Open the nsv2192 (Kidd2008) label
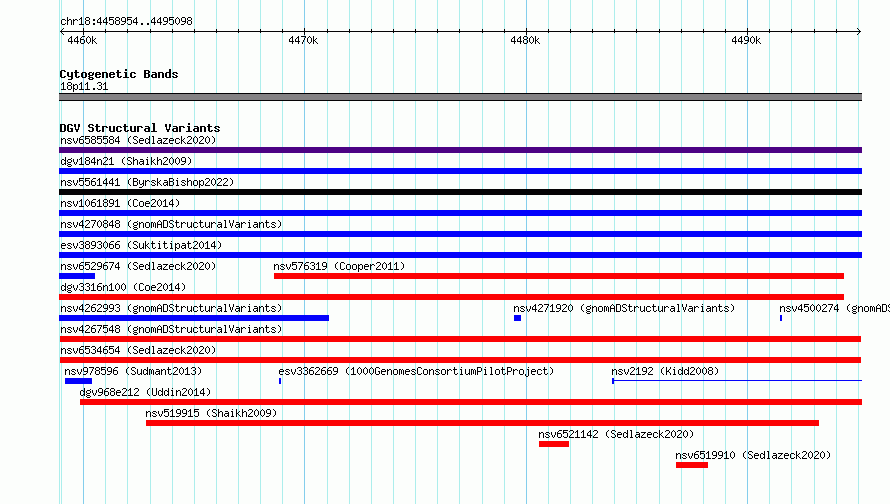Screen dimensions: 890x504 (x=665, y=371)
